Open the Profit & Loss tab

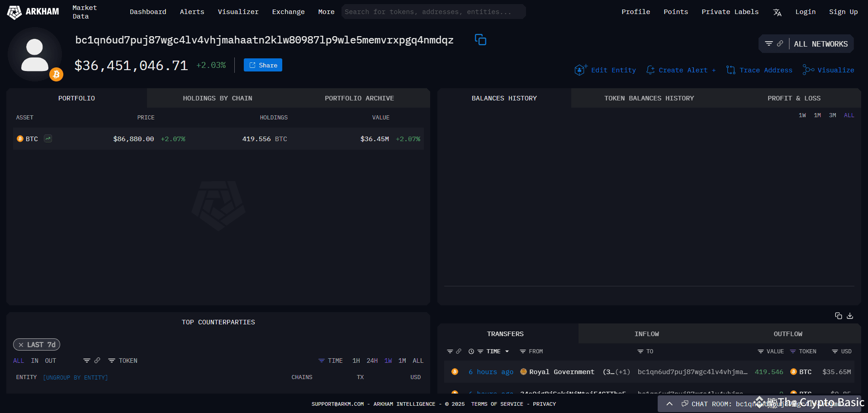(794, 98)
